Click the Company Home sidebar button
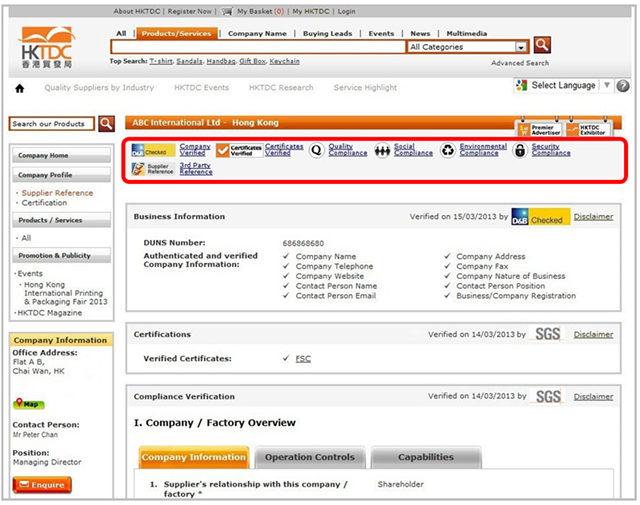The height and width of the screenshot is (505, 640). tap(61, 156)
